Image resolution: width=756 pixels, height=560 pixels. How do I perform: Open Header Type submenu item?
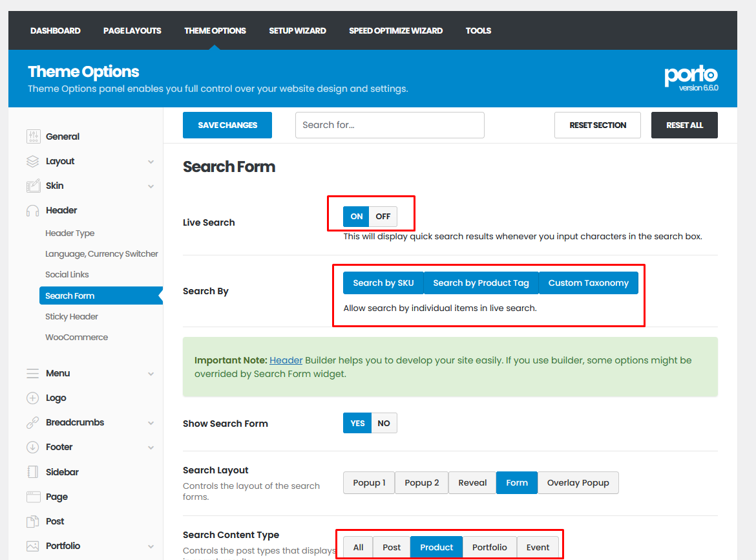pyautogui.click(x=70, y=233)
